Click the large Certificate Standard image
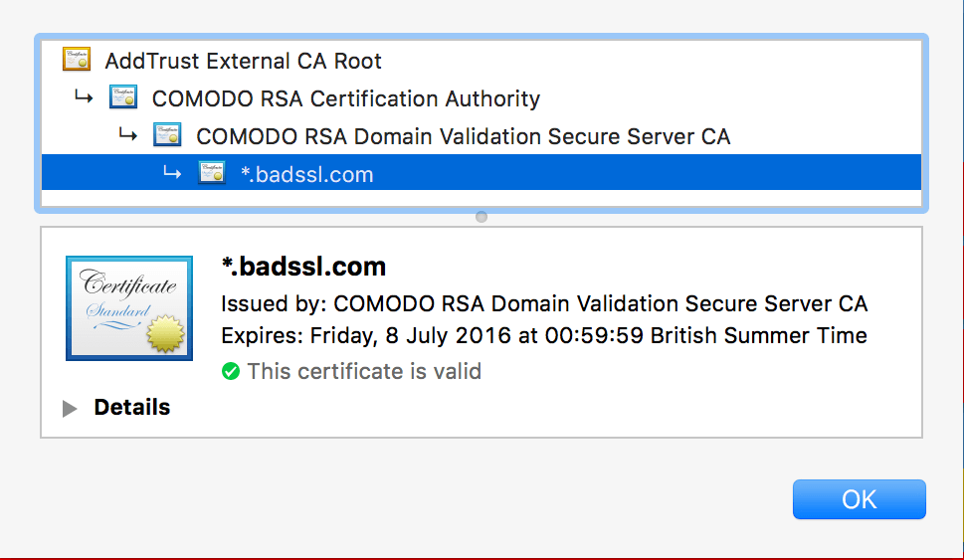The image size is (964, 560). click(129, 308)
